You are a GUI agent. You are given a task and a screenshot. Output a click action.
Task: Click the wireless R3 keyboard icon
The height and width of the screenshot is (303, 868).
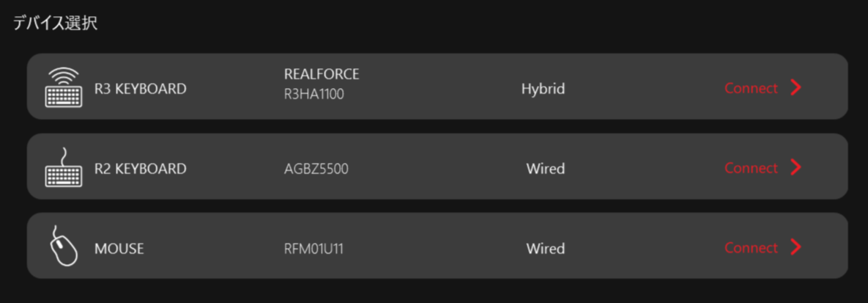pyautogui.click(x=64, y=87)
